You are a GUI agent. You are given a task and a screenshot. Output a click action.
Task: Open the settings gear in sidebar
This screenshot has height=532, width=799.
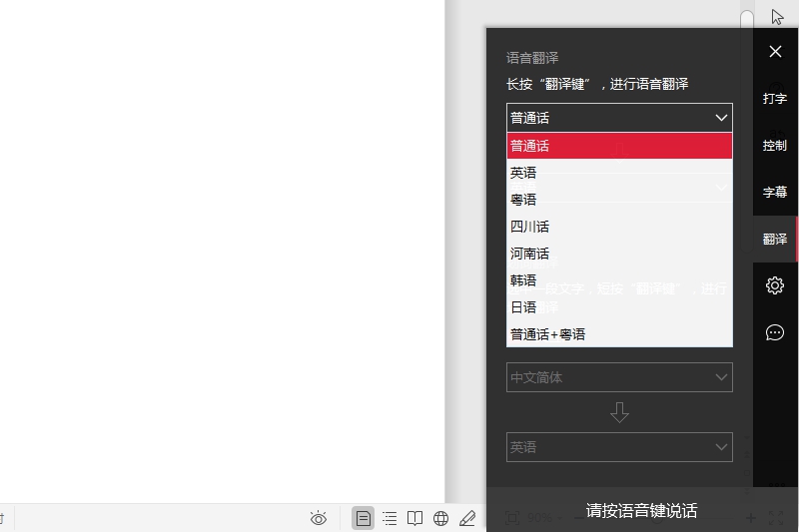[775, 285]
